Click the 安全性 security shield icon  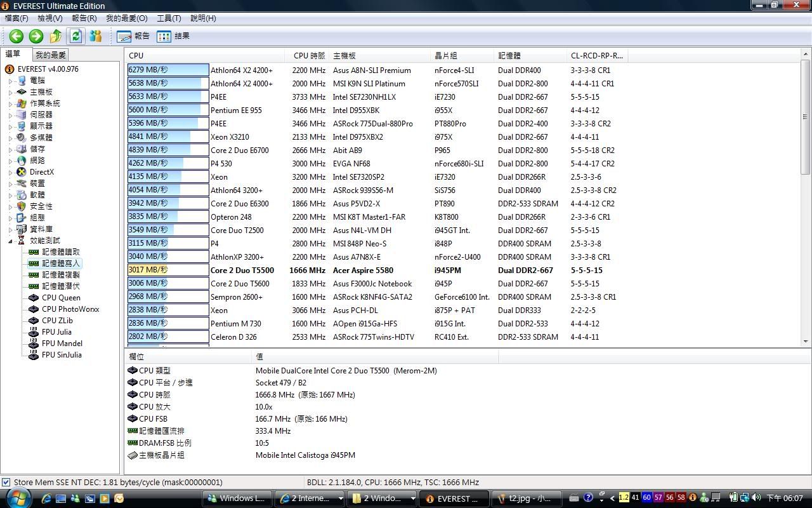coord(22,206)
